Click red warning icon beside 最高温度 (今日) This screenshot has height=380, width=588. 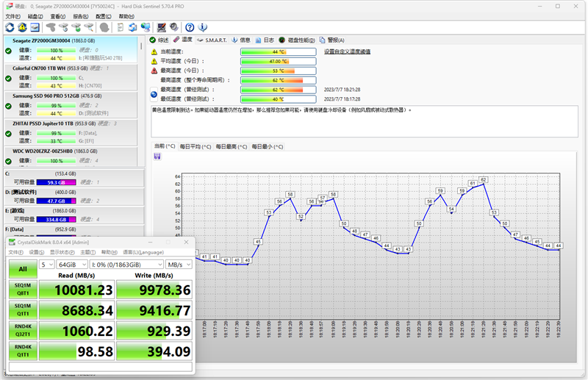(154, 71)
